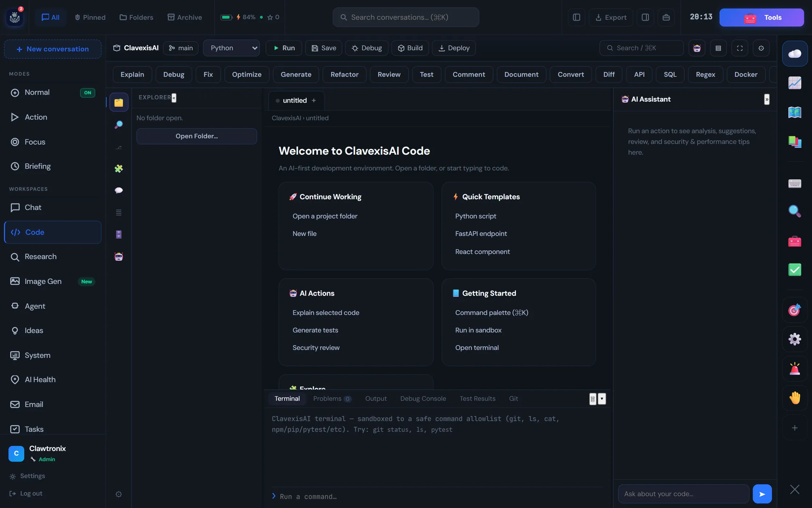Select the Research workspace

(x=53, y=257)
